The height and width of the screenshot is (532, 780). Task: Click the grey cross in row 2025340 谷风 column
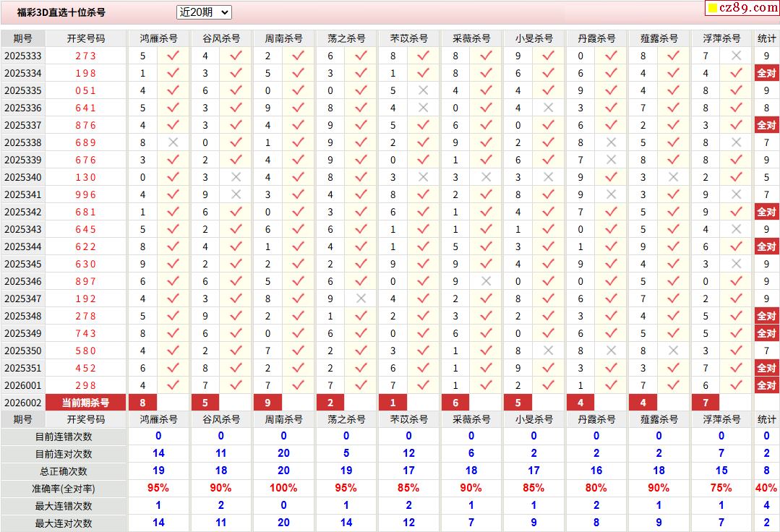pyautogui.click(x=236, y=177)
